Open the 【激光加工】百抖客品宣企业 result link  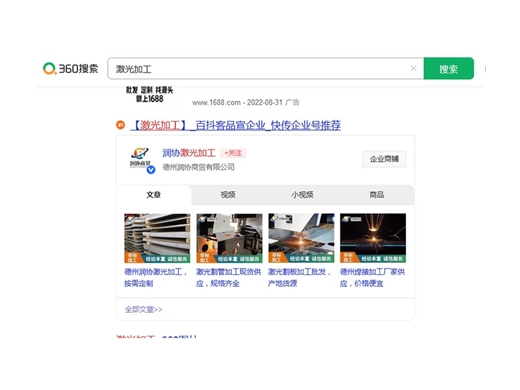[x=236, y=125]
